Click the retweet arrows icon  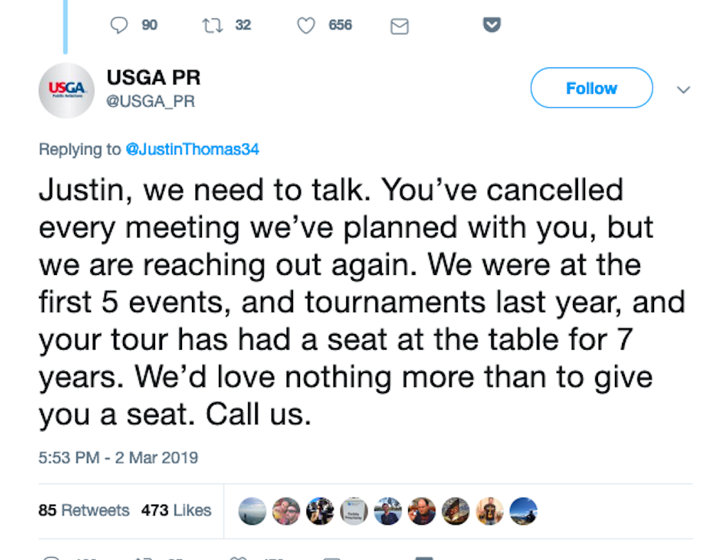tap(213, 25)
